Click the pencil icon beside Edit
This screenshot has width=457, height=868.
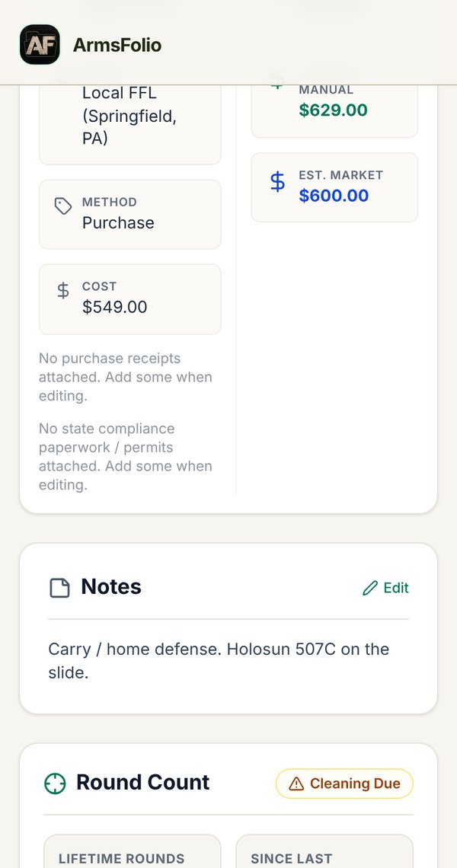pos(370,588)
